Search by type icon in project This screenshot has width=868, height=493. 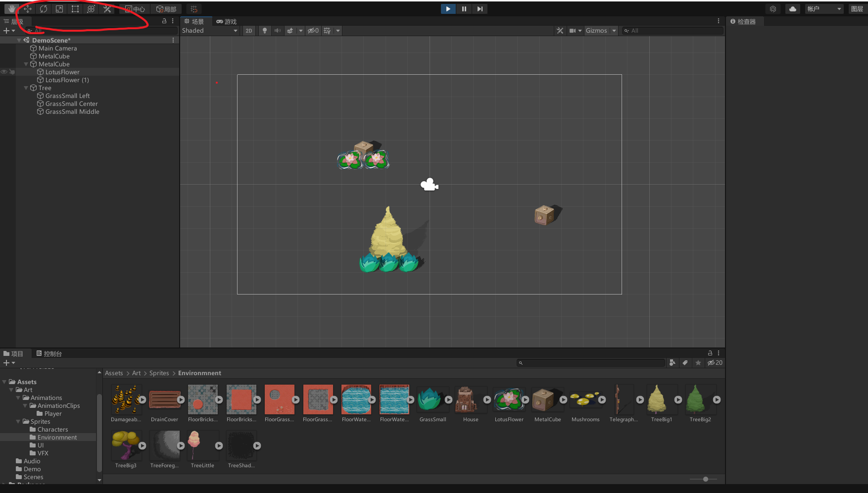tap(672, 363)
